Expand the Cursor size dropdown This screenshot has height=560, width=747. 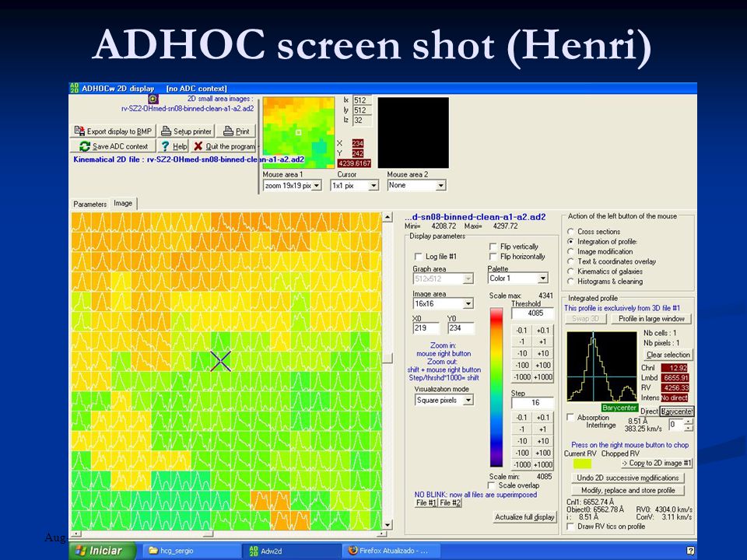[x=373, y=185]
